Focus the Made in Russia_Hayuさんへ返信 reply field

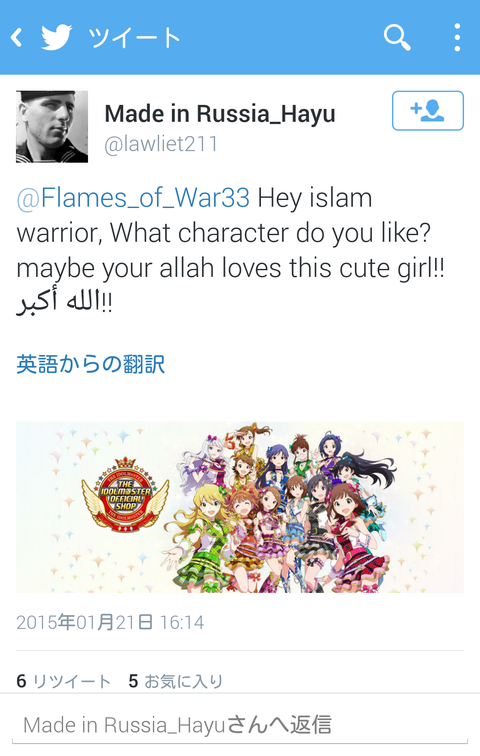point(240,725)
